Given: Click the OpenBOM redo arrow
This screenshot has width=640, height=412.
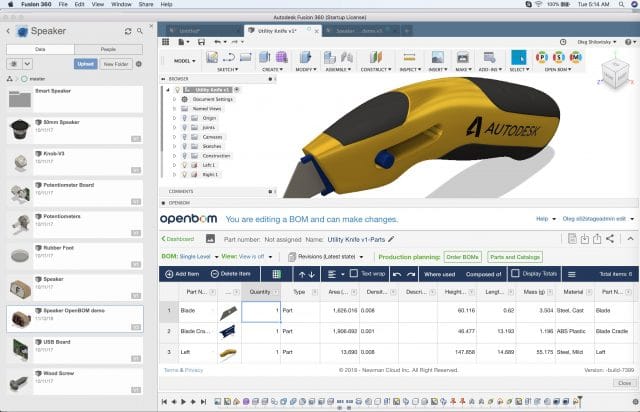Looking at the screenshot, I should (411, 274).
